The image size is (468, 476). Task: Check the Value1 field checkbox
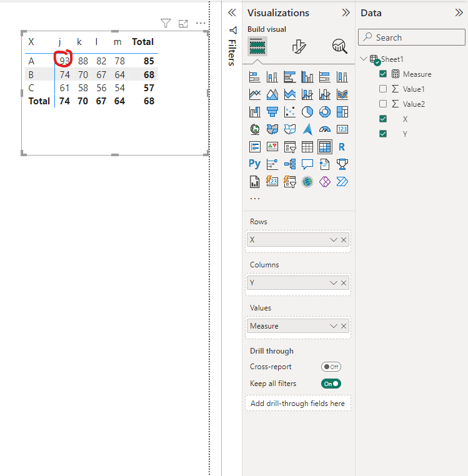coord(383,89)
